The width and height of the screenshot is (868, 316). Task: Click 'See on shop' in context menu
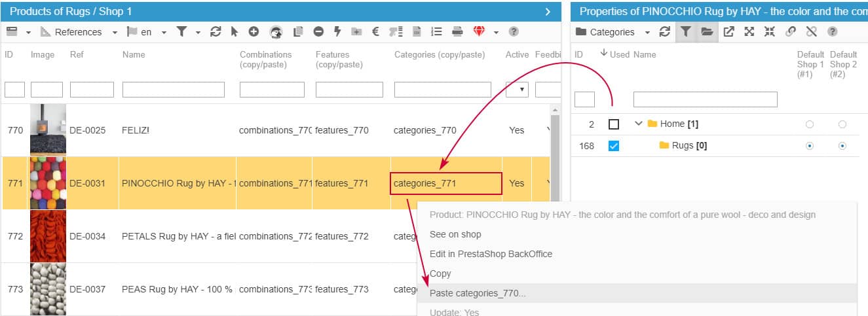455,234
